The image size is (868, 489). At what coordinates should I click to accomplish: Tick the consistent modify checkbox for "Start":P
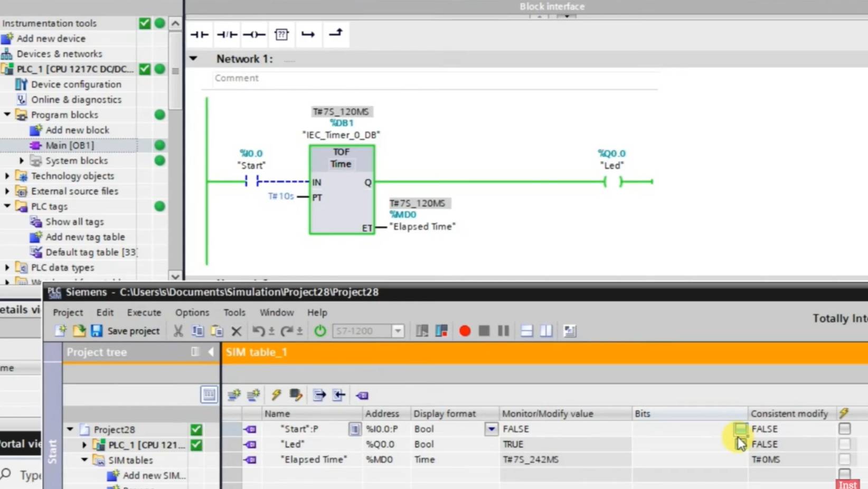point(844,429)
